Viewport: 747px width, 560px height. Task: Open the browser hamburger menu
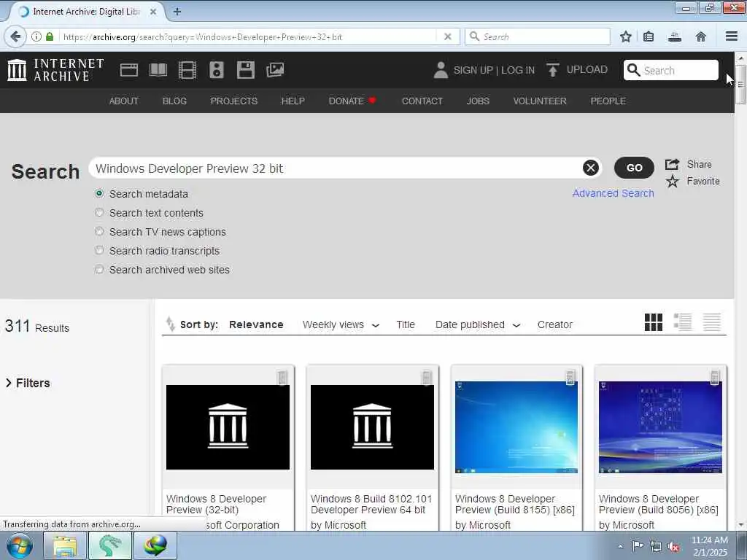click(732, 36)
